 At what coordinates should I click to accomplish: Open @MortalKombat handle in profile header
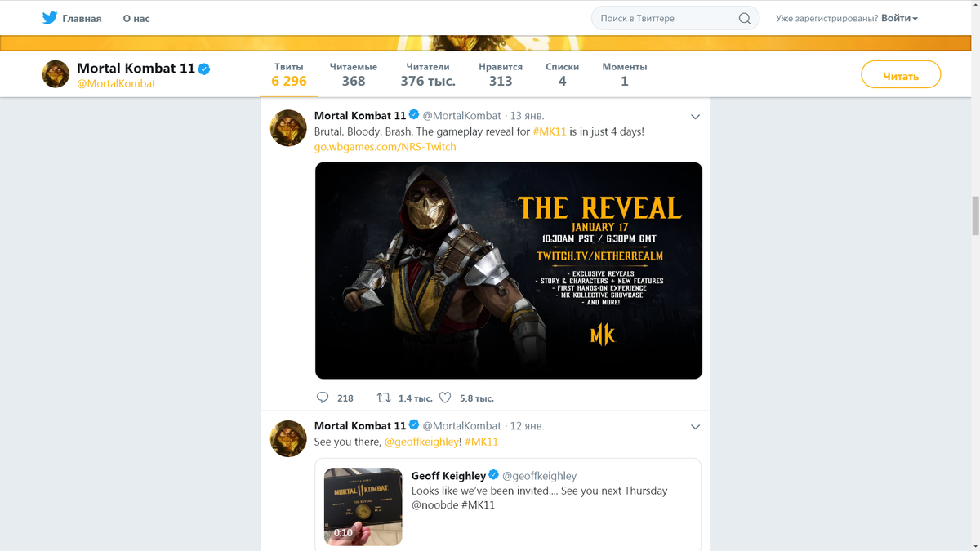tap(116, 83)
